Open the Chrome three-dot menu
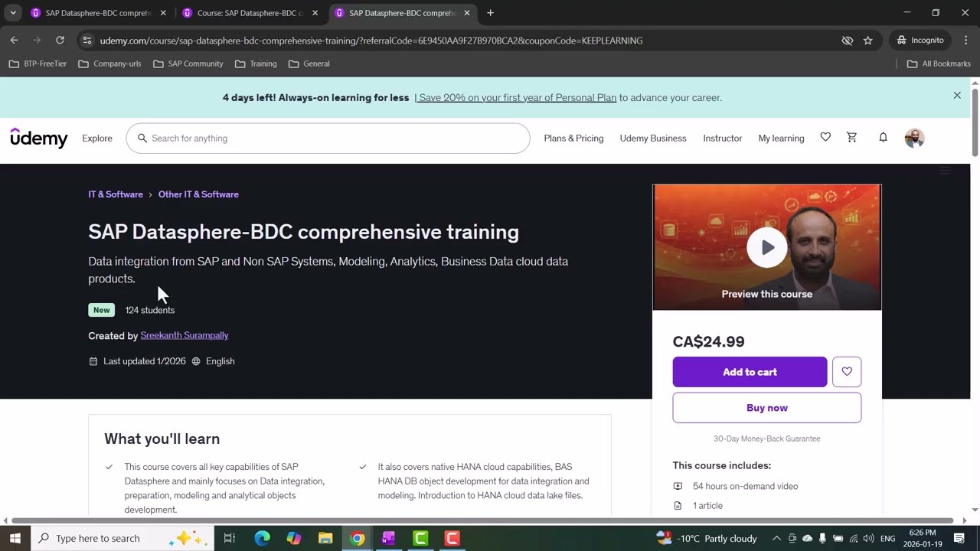980x551 pixels. click(x=965, y=40)
